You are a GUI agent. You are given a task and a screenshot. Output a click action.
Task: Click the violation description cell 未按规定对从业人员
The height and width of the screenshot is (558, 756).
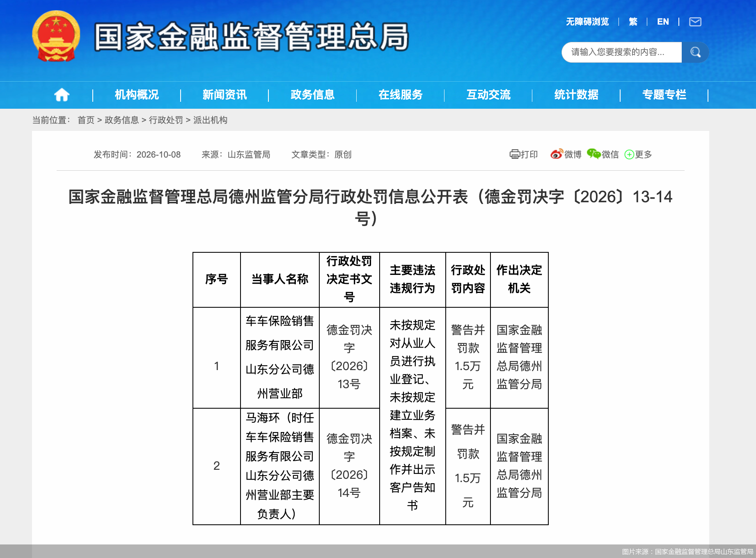pos(412,416)
